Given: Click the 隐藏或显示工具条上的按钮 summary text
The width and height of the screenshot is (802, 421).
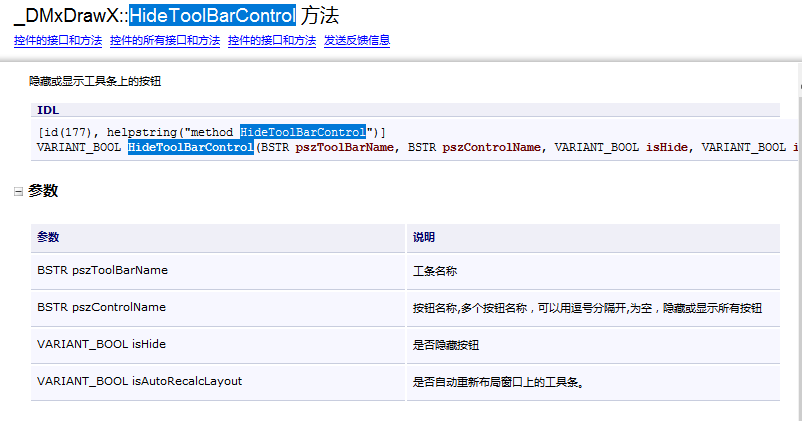Looking at the screenshot, I should point(95,81).
